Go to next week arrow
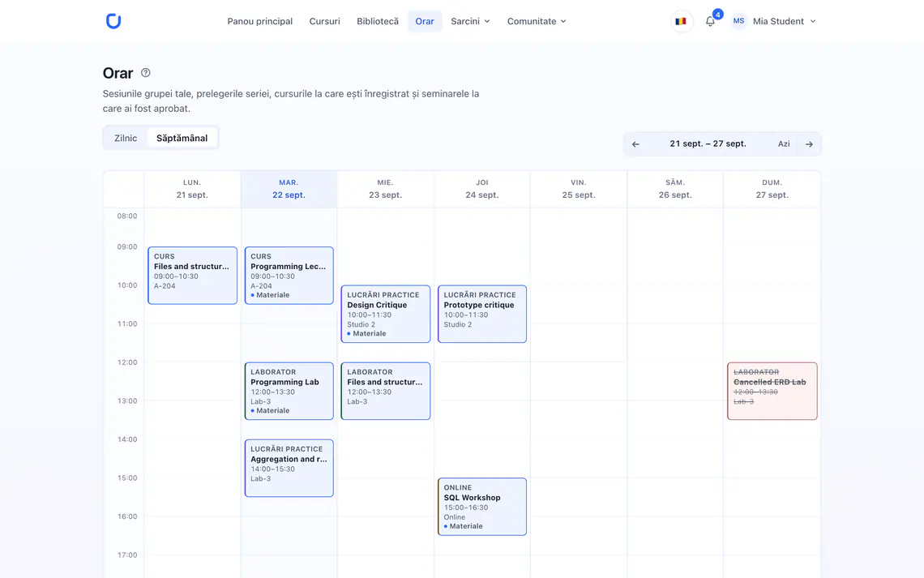The image size is (924, 578). click(809, 144)
